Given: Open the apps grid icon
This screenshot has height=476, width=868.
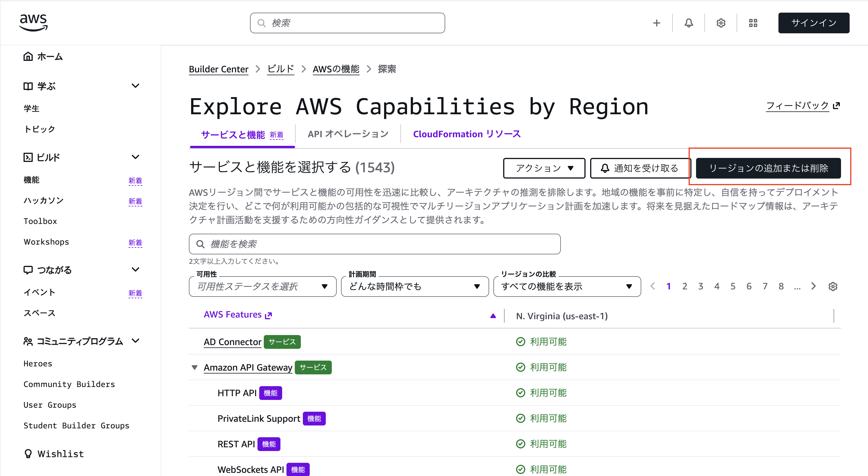Looking at the screenshot, I should coord(753,23).
